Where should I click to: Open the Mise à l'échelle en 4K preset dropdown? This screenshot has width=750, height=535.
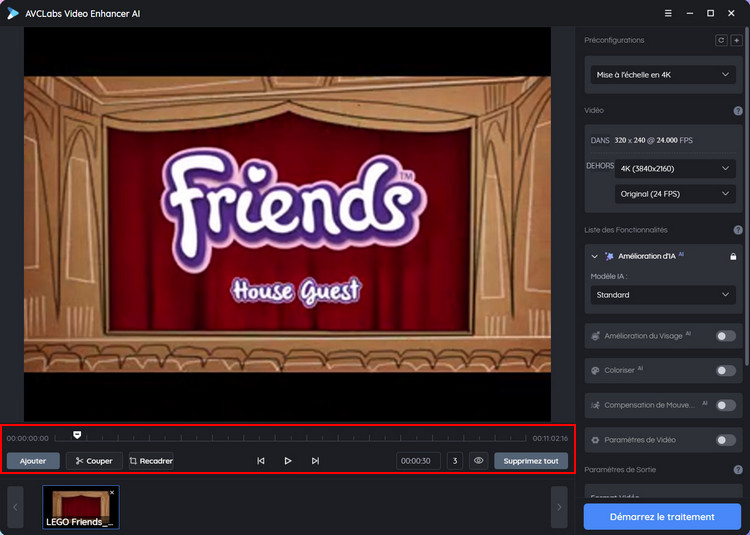663,75
